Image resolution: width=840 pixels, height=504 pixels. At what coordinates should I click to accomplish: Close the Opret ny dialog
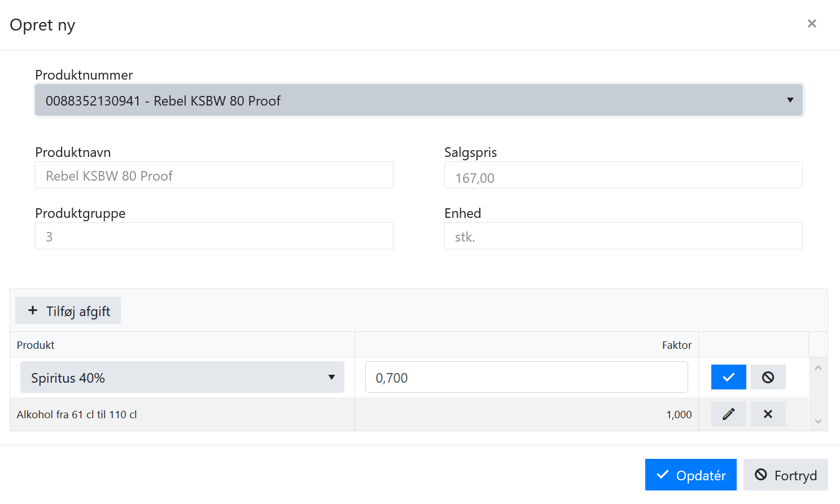coord(812,23)
